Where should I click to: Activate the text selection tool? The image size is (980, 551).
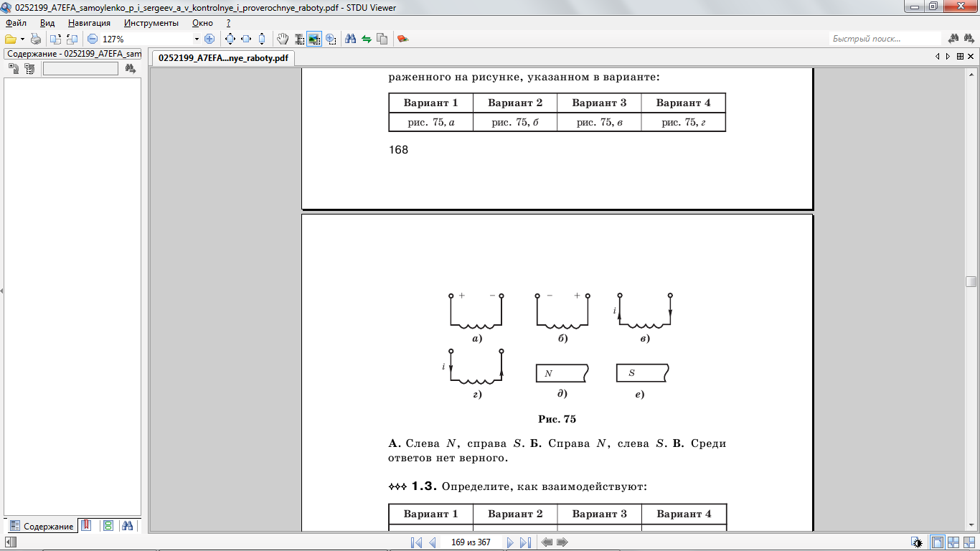click(x=298, y=39)
